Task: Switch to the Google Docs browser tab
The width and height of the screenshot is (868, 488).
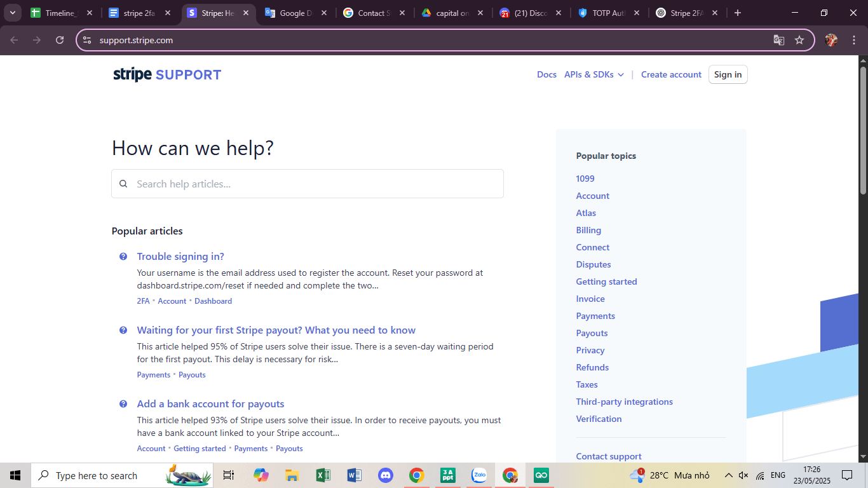Action: [297, 13]
